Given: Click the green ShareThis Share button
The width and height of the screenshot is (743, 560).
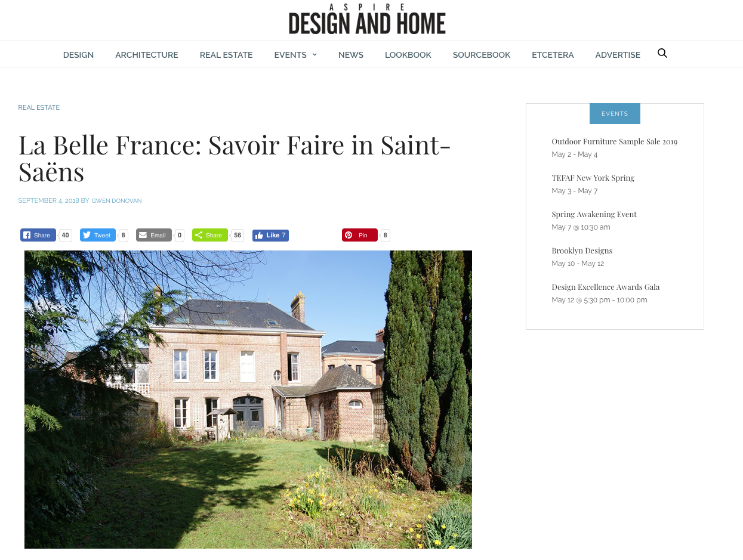Looking at the screenshot, I should (210, 235).
